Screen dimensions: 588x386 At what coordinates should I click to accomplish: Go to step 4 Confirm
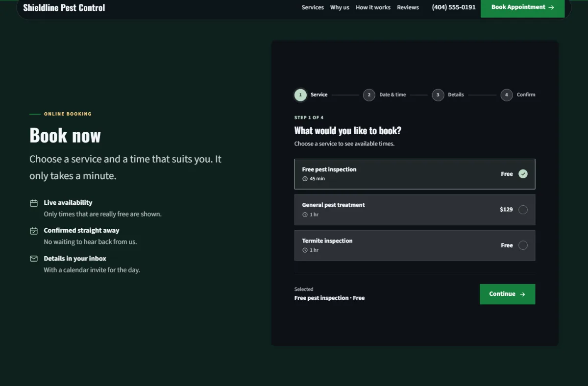(518, 95)
